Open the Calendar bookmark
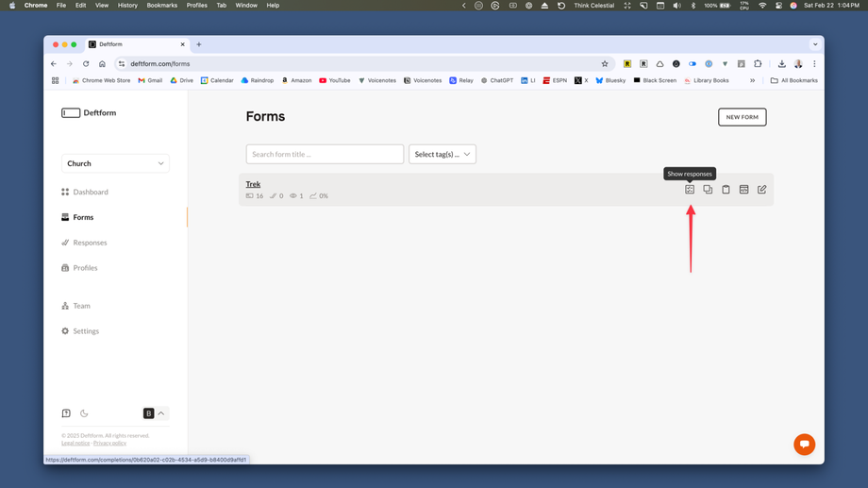This screenshot has height=488, width=868. (x=217, y=80)
